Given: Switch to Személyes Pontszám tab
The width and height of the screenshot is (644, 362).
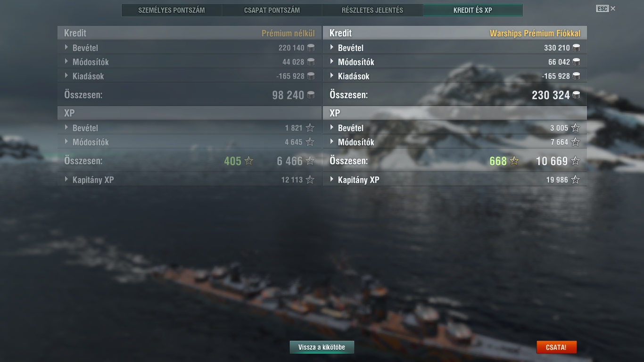Looking at the screenshot, I should pos(172,10).
